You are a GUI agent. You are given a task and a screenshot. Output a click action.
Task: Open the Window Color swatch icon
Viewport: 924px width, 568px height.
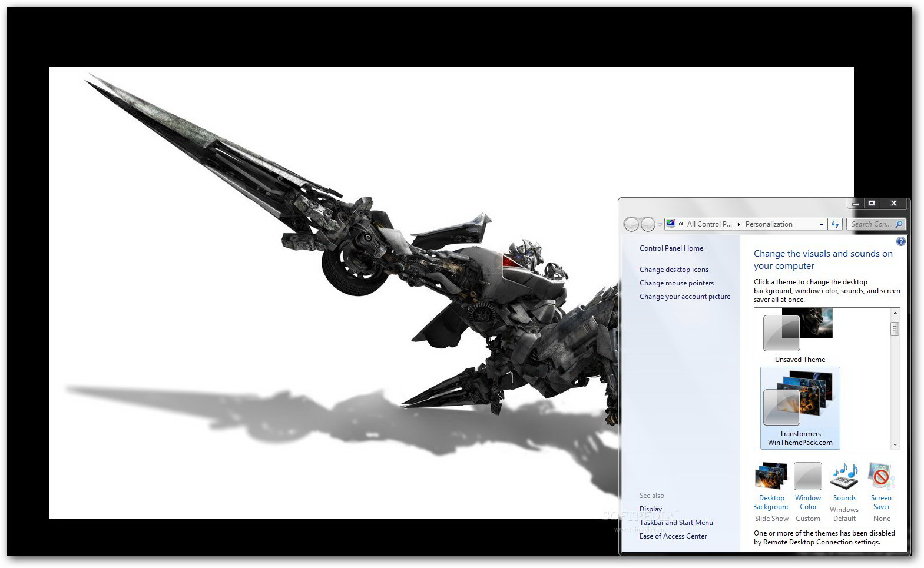pos(807,476)
